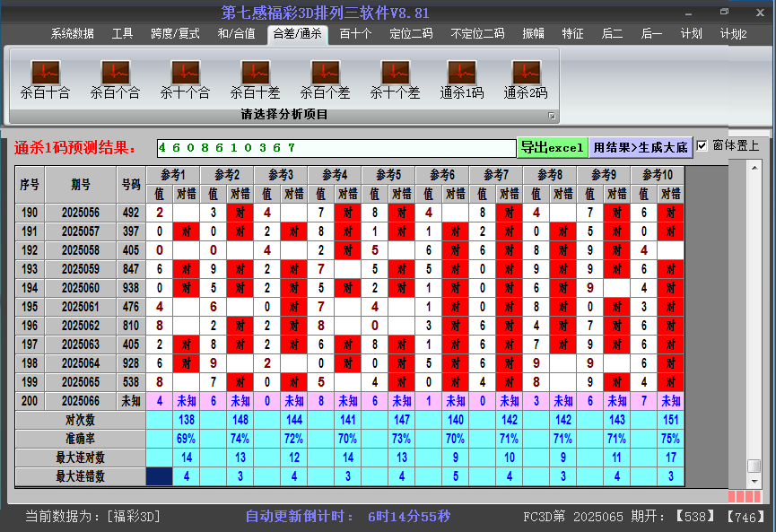The width and height of the screenshot is (776, 532).
Task: Switch to the 计划 tab
Action: (691, 34)
